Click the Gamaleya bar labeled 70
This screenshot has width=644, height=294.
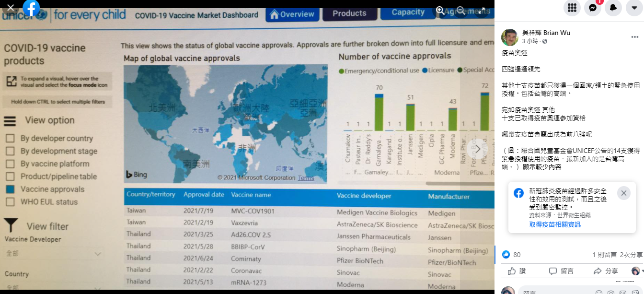click(x=379, y=112)
